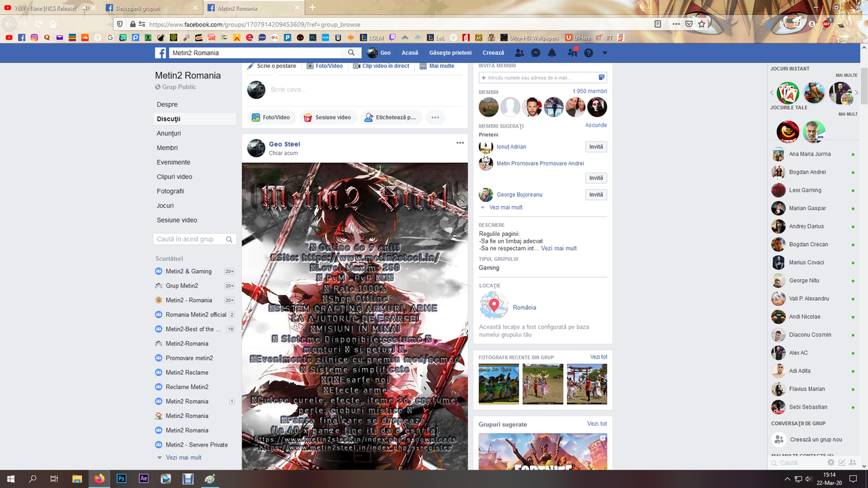Go to Despre section of group
868x488 pixels.
[x=167, y=104]
